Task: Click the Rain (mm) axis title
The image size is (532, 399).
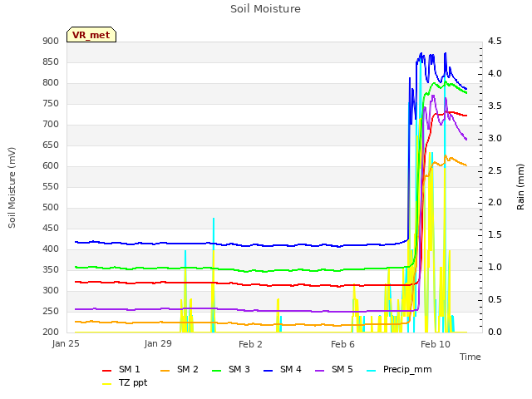Action: click(x=520, y=187)
